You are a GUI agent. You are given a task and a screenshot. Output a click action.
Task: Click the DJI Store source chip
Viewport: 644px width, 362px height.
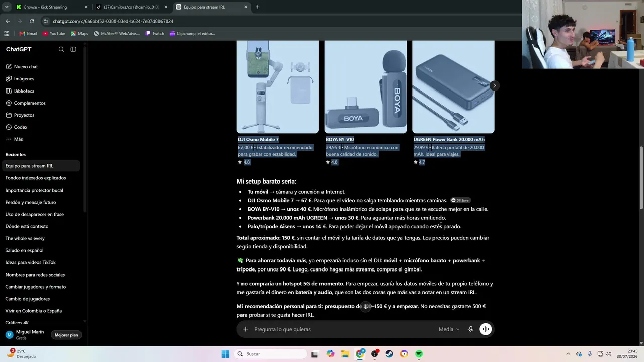(x=460, y=200)
